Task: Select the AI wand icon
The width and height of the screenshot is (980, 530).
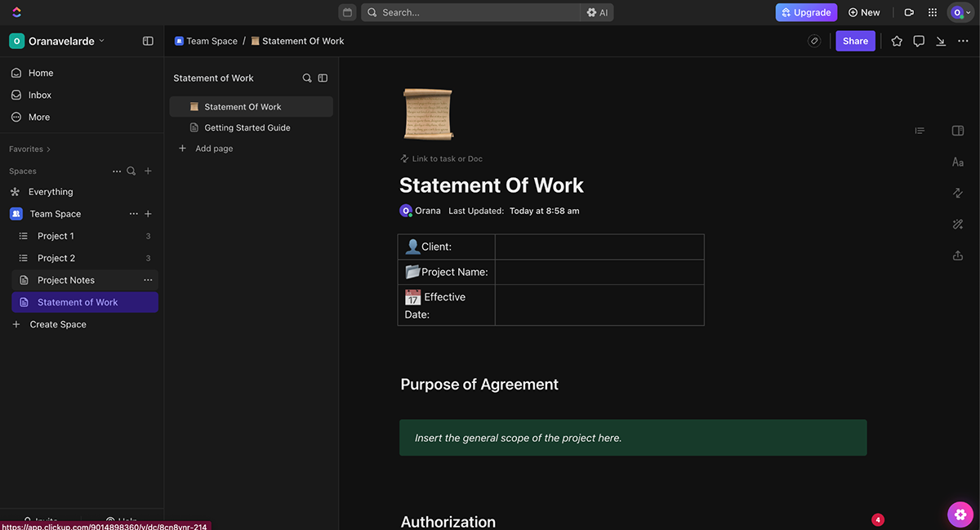Action: 957,224
